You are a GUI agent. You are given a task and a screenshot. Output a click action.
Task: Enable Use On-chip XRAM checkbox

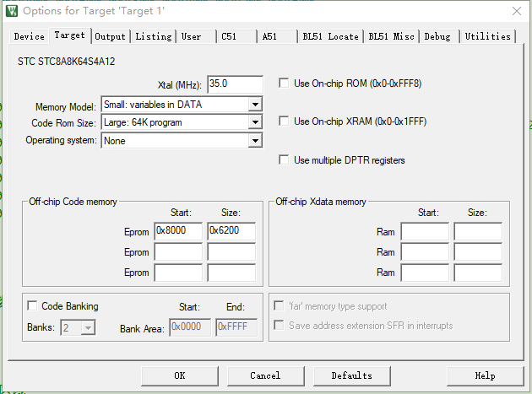coord(284,121)
